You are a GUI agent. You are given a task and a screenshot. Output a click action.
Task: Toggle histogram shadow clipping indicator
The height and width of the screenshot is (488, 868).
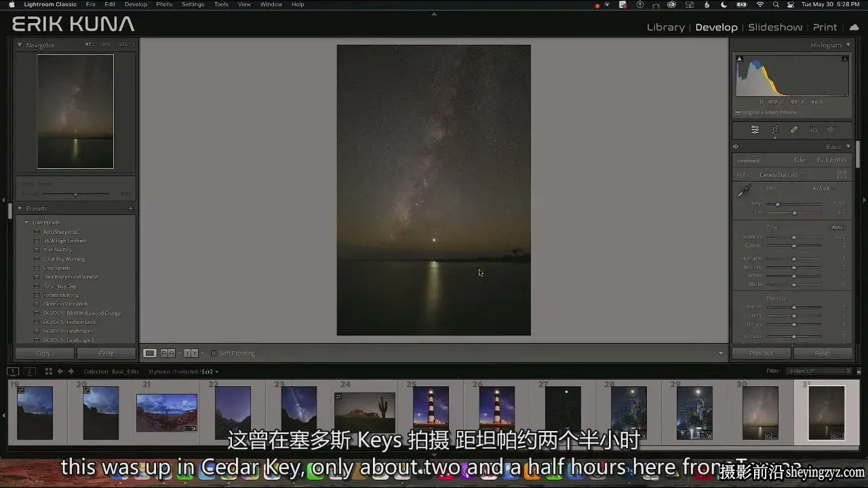739,59
